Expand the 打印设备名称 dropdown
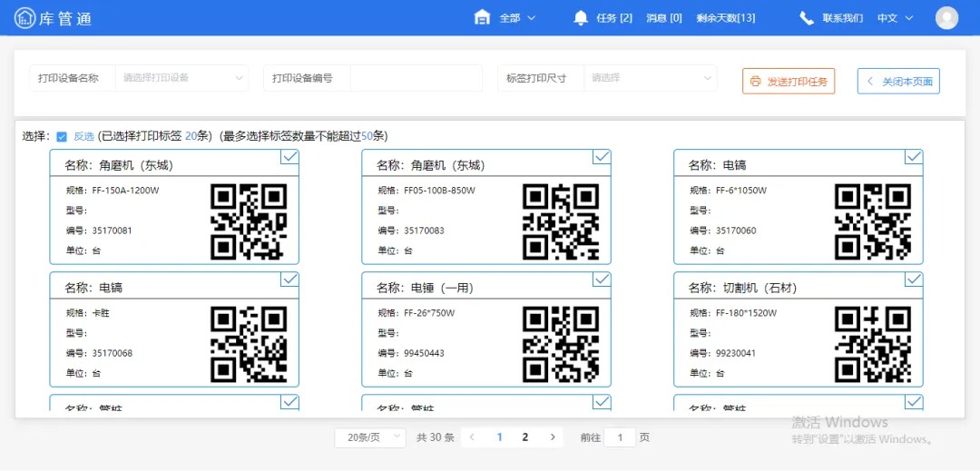The image size is (980, 471). 181,78
